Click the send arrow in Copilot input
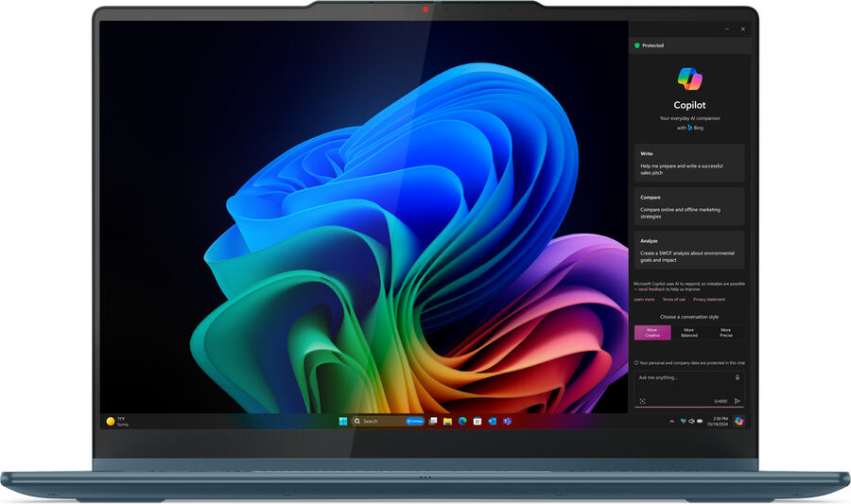This screenshot has width=851, height=504. (x=737, y=401)
